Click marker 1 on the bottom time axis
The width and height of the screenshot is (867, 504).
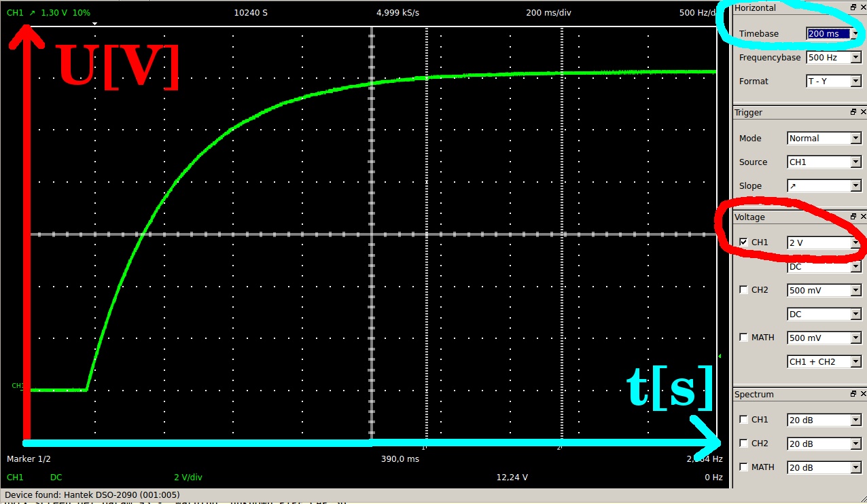point(425,447)
